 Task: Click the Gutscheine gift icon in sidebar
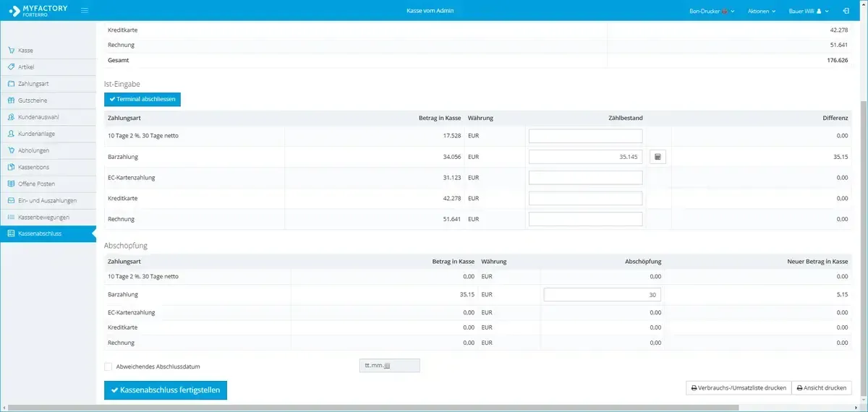click(11, 100)
